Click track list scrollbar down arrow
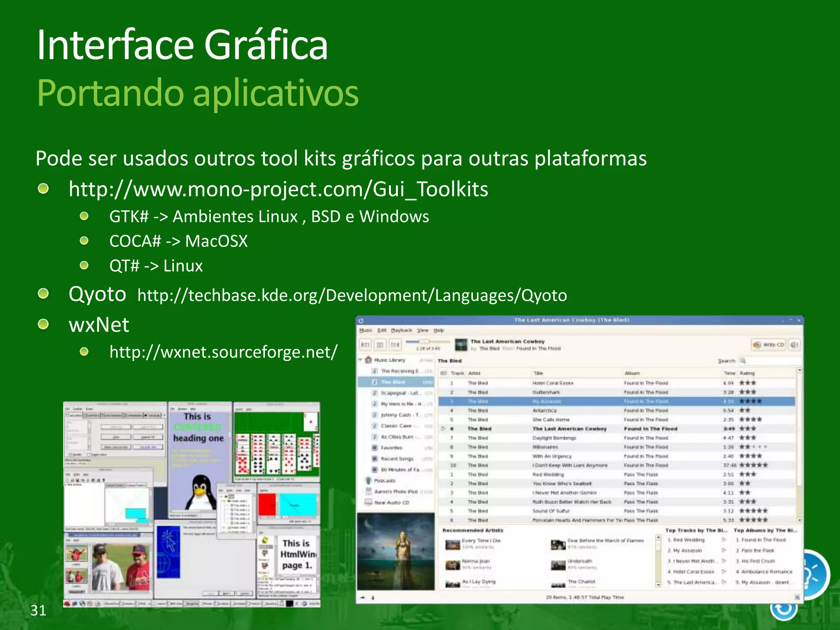 [799, 520]
